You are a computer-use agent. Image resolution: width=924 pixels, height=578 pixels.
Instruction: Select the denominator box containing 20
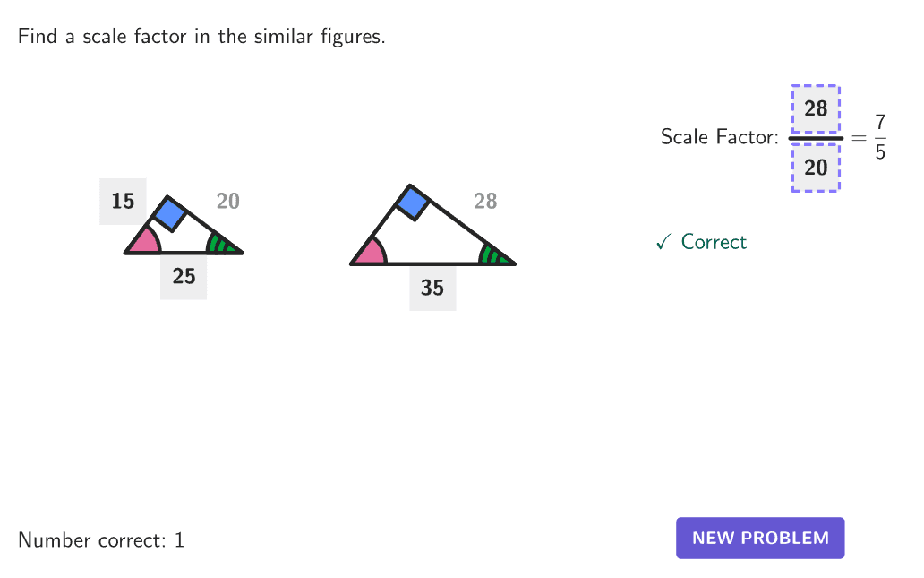816,168
